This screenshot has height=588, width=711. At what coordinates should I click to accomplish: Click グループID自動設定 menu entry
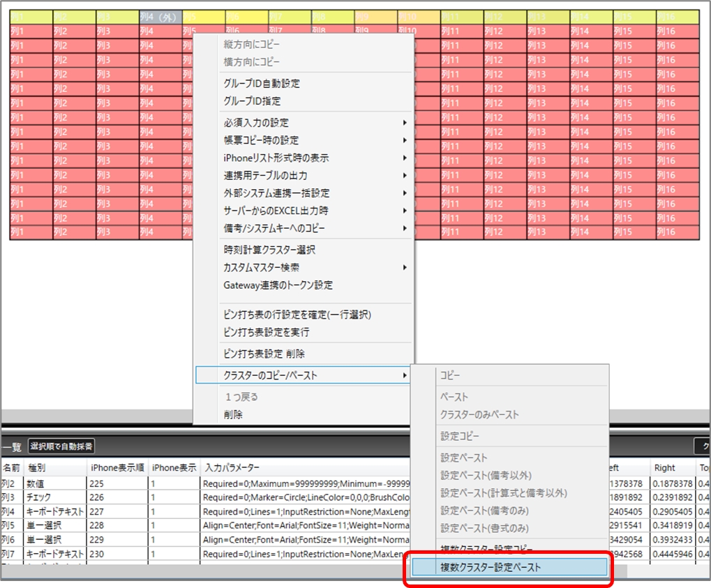click(x=262, y=83)
